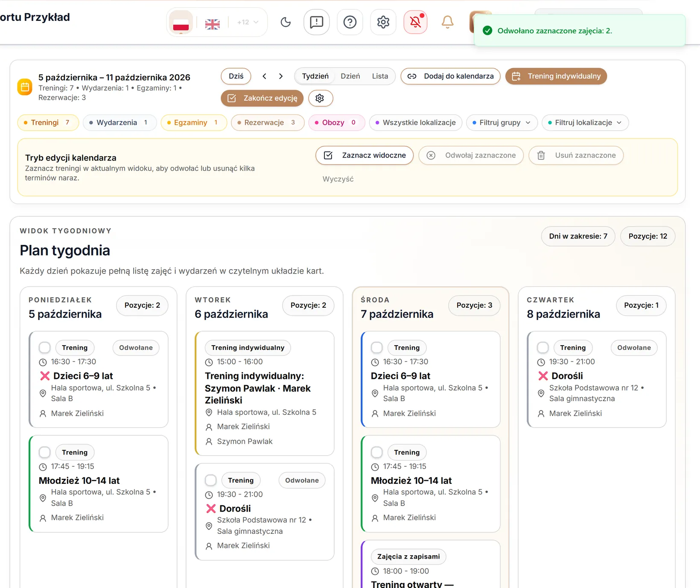
Task: Click the Zajęcia z zapisami tag
Action: click(x=408, y=556)
